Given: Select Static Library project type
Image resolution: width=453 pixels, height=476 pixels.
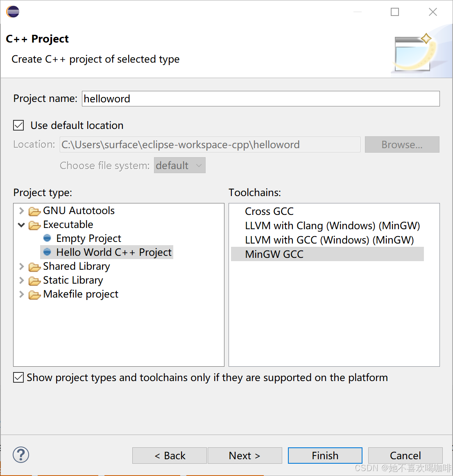Looking at the screenshot, I should tap(73, 280).
